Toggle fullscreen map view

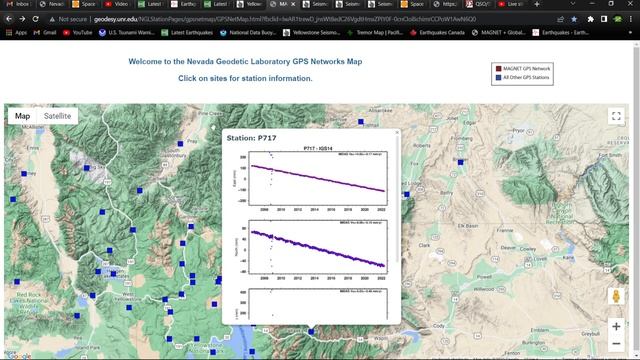616,116
